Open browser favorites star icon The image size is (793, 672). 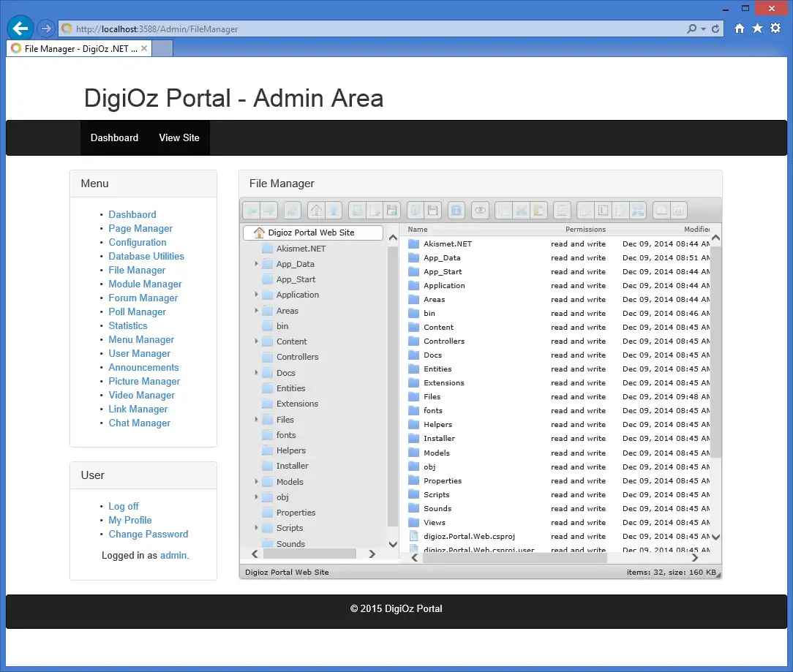pos(757,29)
